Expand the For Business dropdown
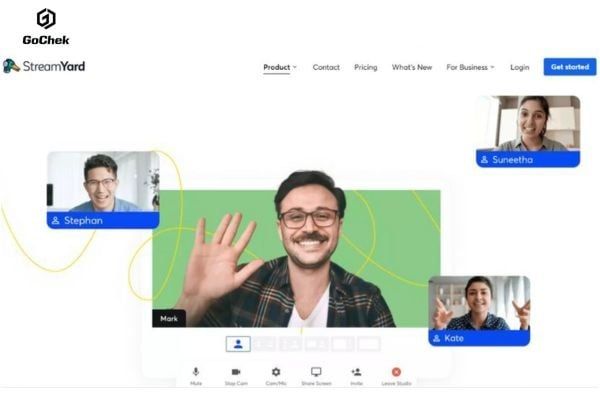Image resolution: width=600 pixels, height=400 pixels. [470, 67]
